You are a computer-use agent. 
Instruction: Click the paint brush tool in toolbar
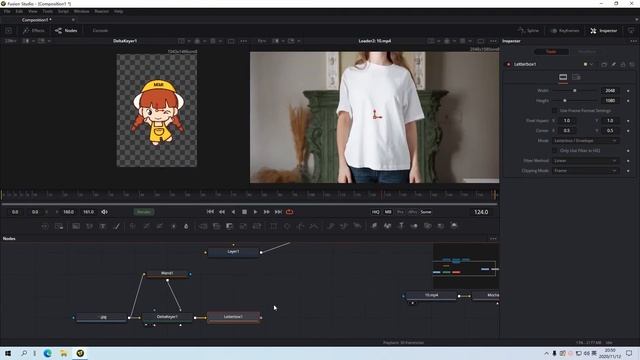click(x=116, y=226)
